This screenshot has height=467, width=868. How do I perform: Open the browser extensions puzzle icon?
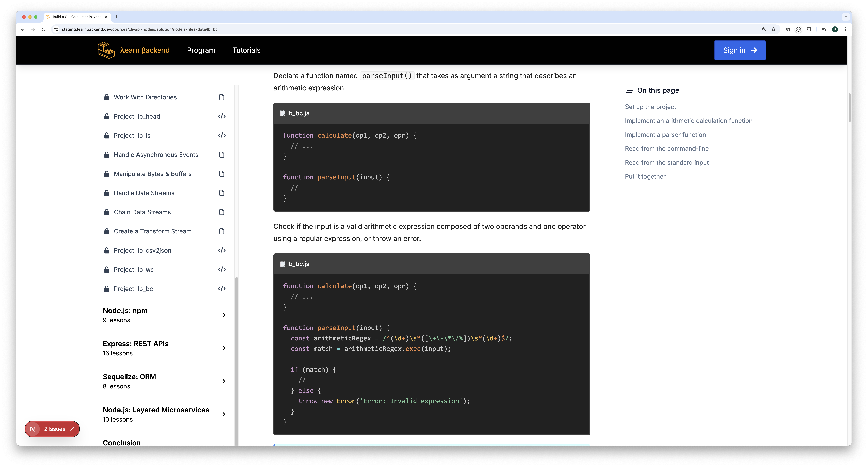coord(809,29)
